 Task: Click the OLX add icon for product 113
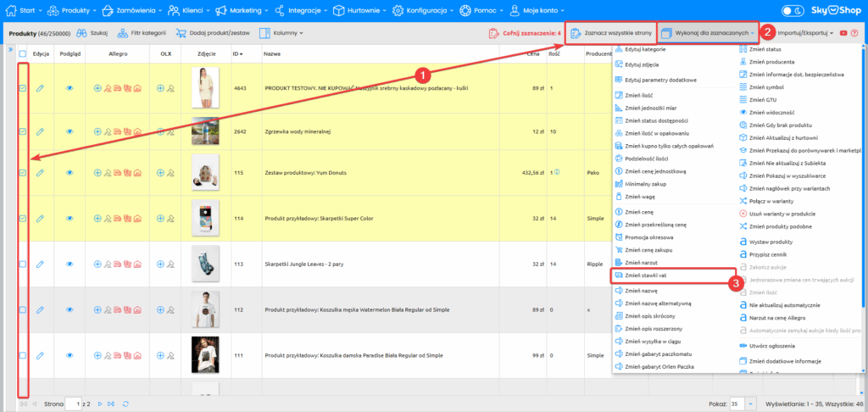[160, 263]
